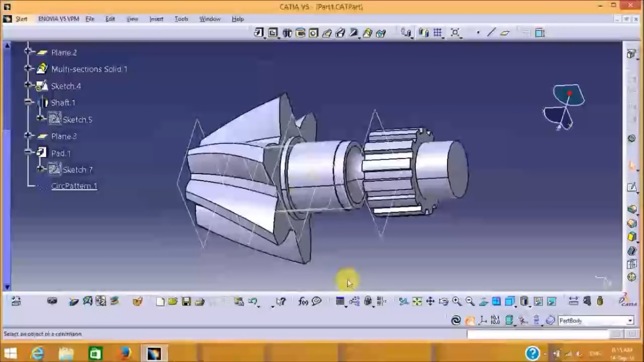Save the part with the diskette icon
The image size is (644, 362).
pyautogui.click(x=186, y=302)
